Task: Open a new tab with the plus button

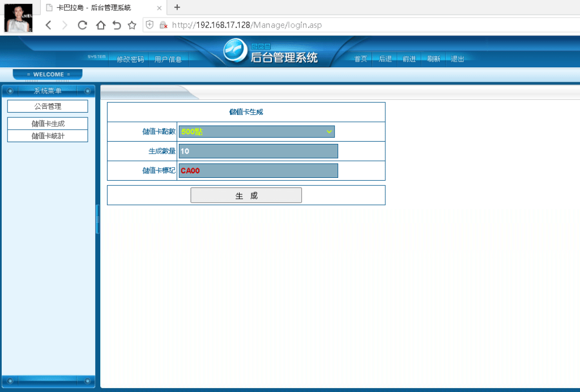Action: point(177,7)
